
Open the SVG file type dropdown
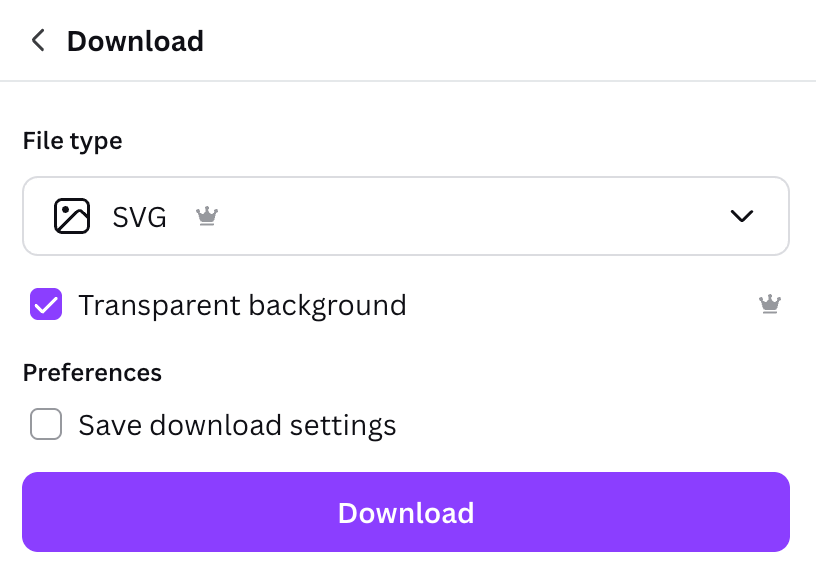[x=405, y=216]
